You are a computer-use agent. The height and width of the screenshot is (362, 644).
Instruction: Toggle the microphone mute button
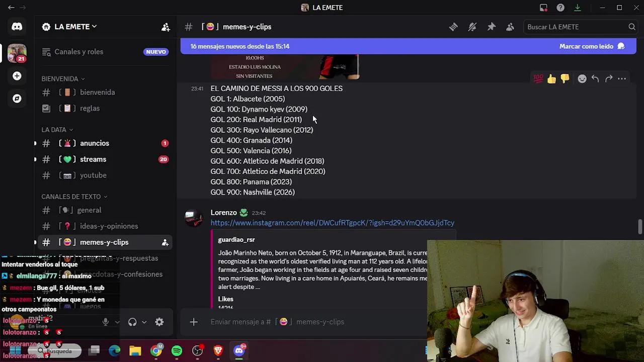coord(106,322)
